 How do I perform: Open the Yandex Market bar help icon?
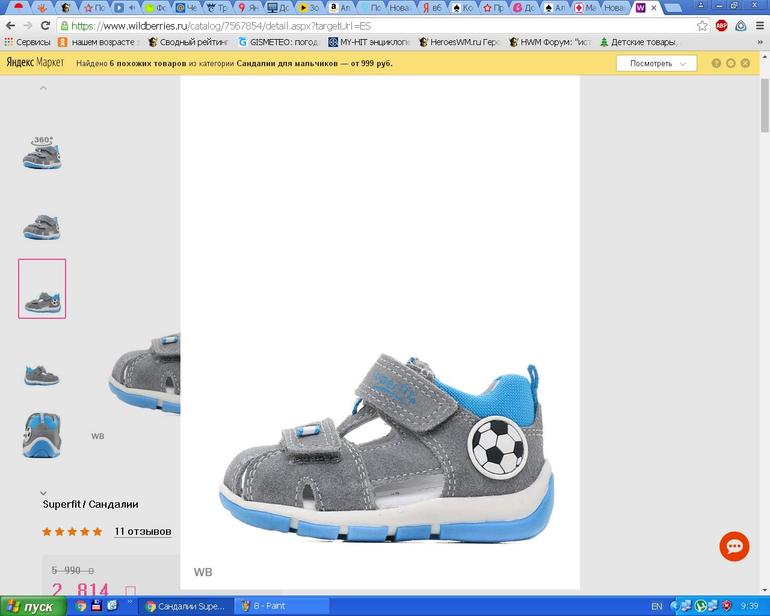click(x=716, y=64)
